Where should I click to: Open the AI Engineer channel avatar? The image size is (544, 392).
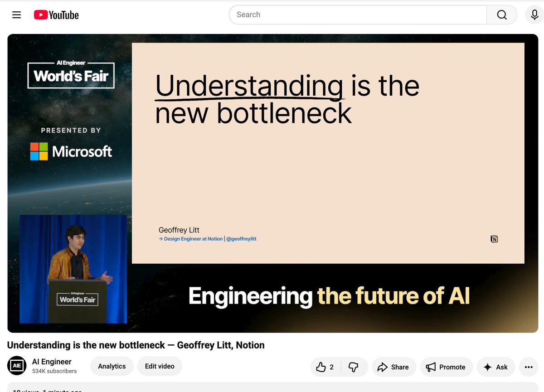(17, 366)
